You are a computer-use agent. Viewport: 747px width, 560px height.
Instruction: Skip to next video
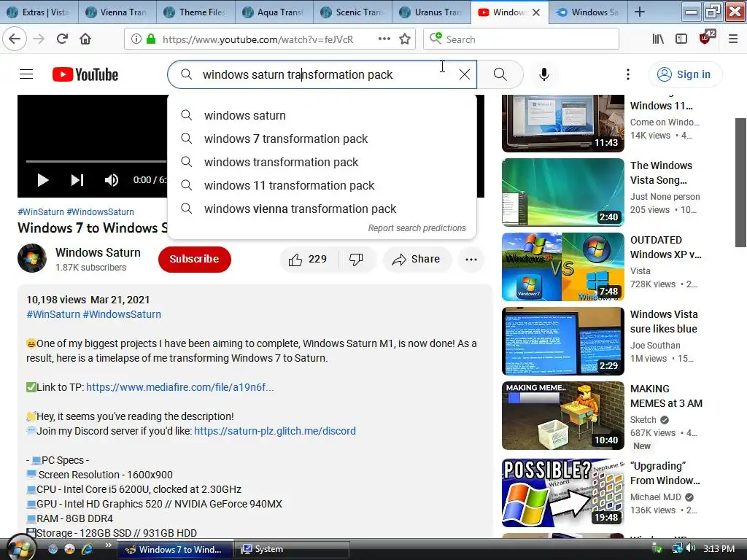coord(77,180)
